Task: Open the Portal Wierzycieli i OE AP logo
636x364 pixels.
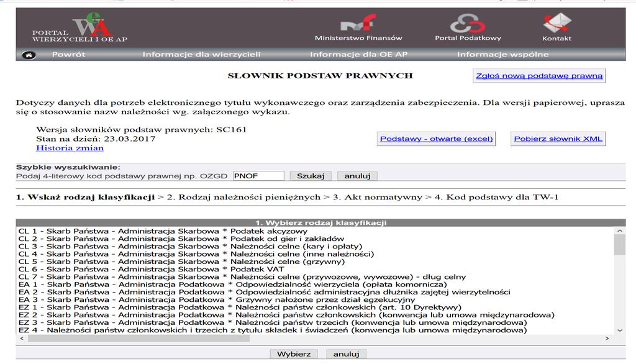Action: pyautogui.click(x=80, y=27)
